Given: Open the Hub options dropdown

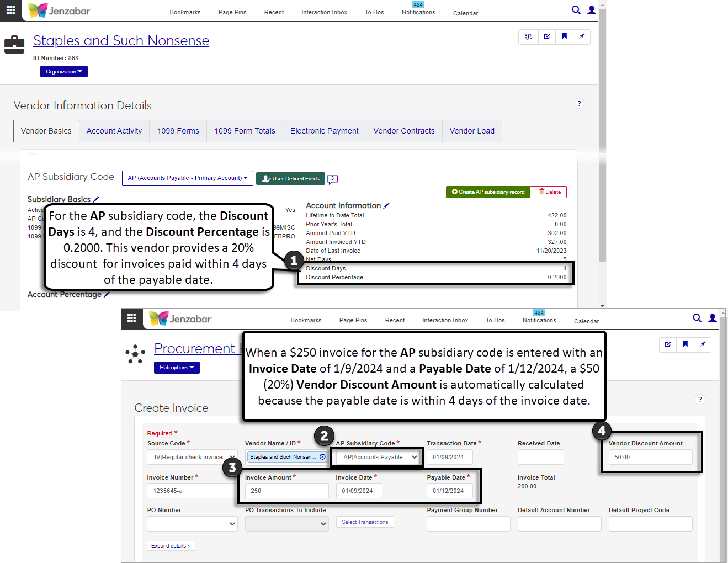Looking at the screenshot, I should tap(177, 368).
